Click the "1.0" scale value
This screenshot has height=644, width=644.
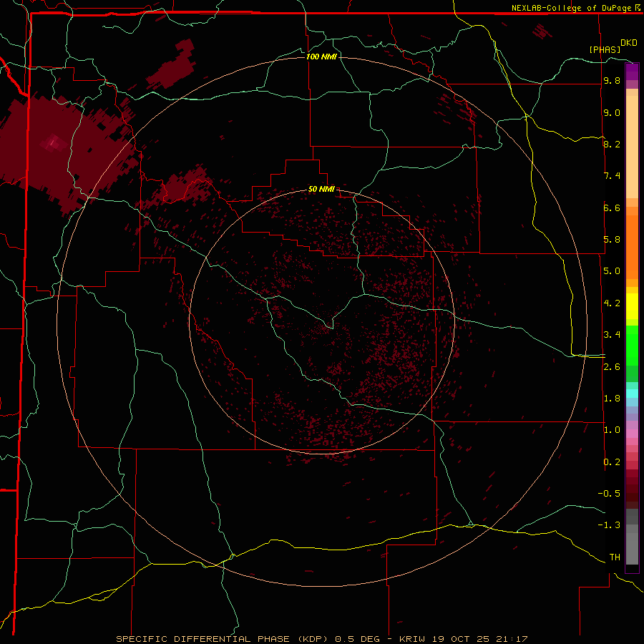[x=612, y=429]
